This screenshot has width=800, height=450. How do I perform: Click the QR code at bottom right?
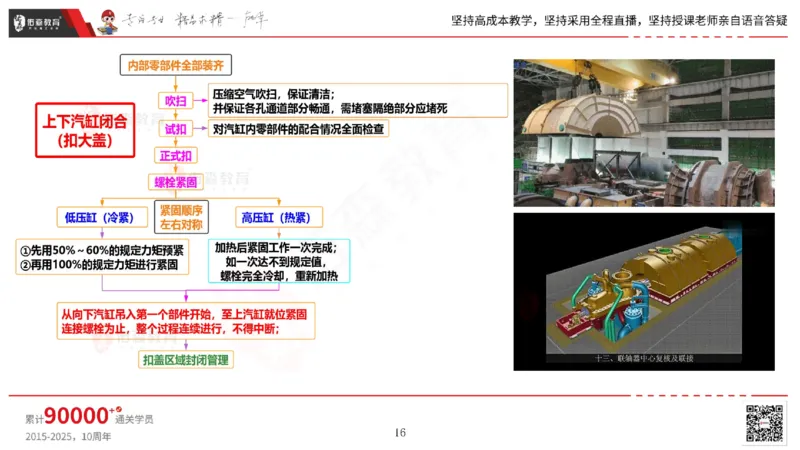764,423
